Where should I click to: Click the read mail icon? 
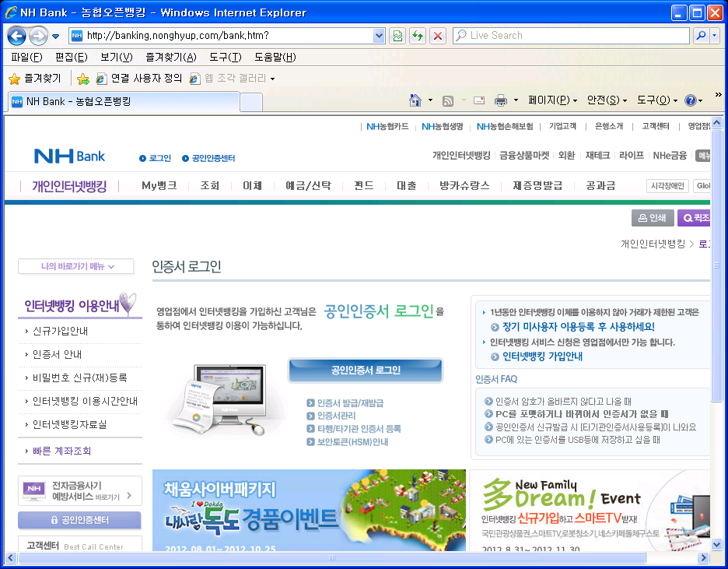click(x=479, y=100)
